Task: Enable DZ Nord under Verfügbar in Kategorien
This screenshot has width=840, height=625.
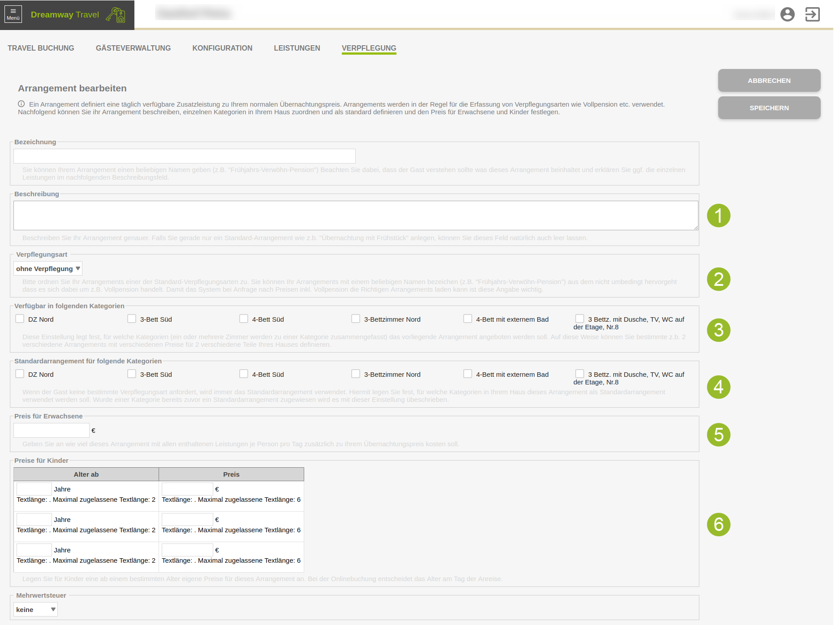Action: 20,319
